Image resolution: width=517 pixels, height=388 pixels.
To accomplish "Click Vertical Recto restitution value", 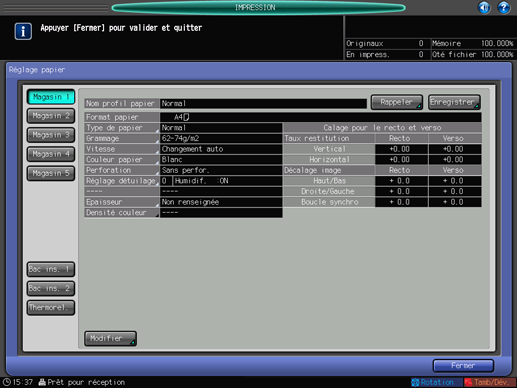I will pyautogui.click(x=401, y=149).
